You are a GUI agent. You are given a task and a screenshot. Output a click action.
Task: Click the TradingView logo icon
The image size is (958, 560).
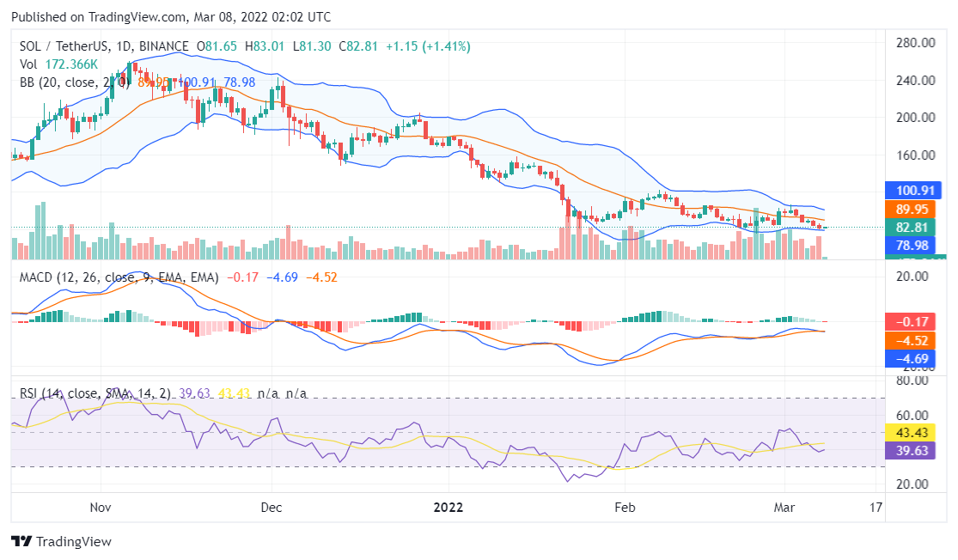click(21, 542)
